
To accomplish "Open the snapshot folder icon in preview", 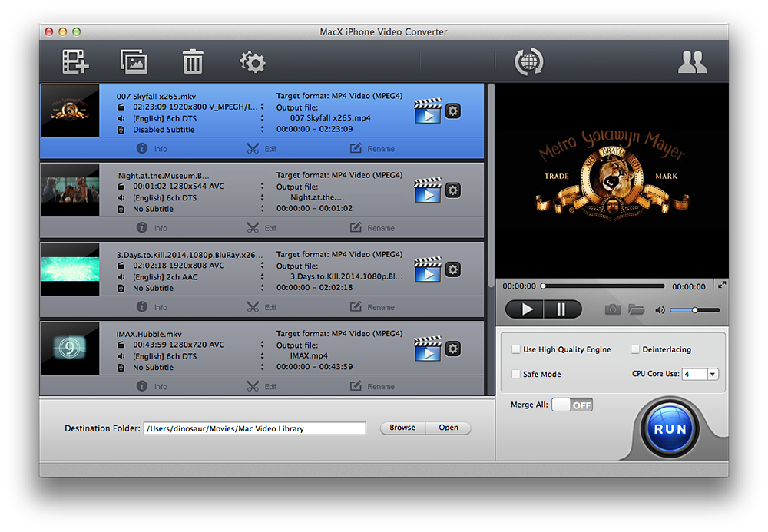I will point(636,309).
